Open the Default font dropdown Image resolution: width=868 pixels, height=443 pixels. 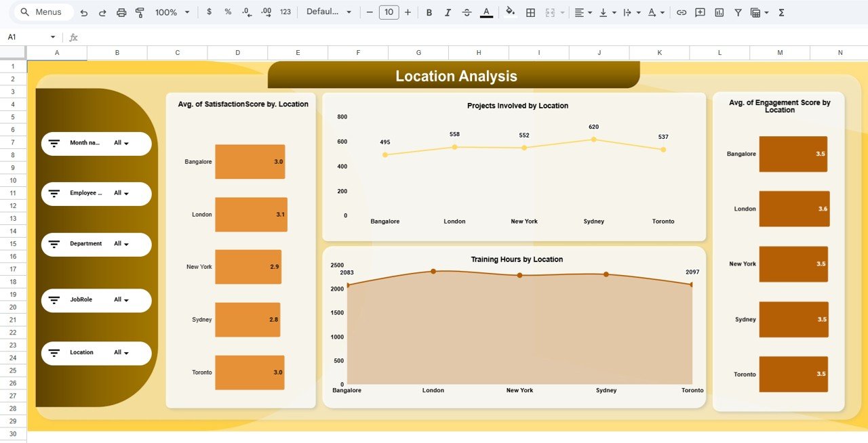pyautogui.click(x=329, y=12)
